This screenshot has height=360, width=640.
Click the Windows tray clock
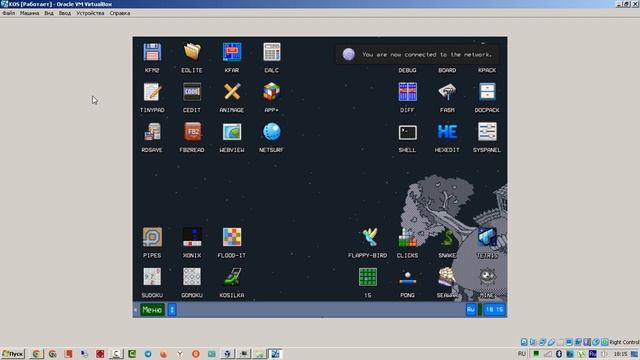coord(620,354)
